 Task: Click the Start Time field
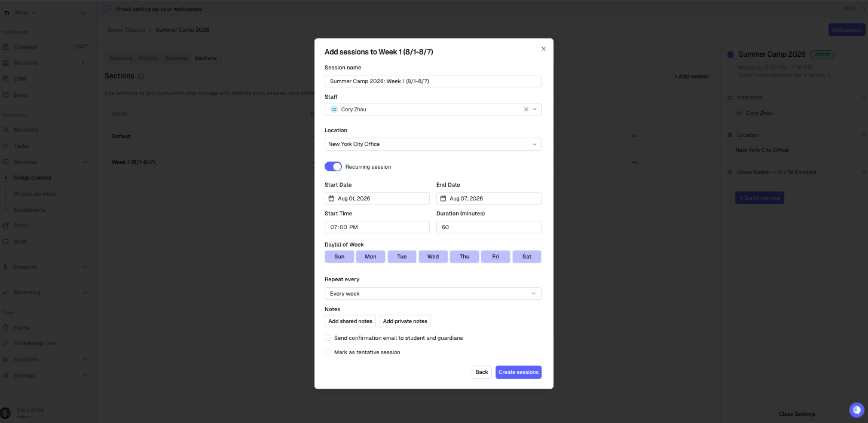377,227
